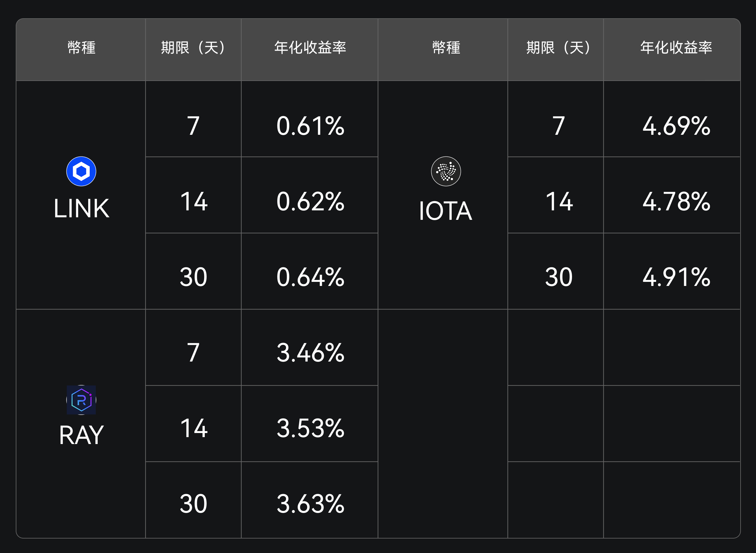This screenshot has width=756, height=553.
Task: Pick the 3.63% RAY yield value
Action: 310,505
